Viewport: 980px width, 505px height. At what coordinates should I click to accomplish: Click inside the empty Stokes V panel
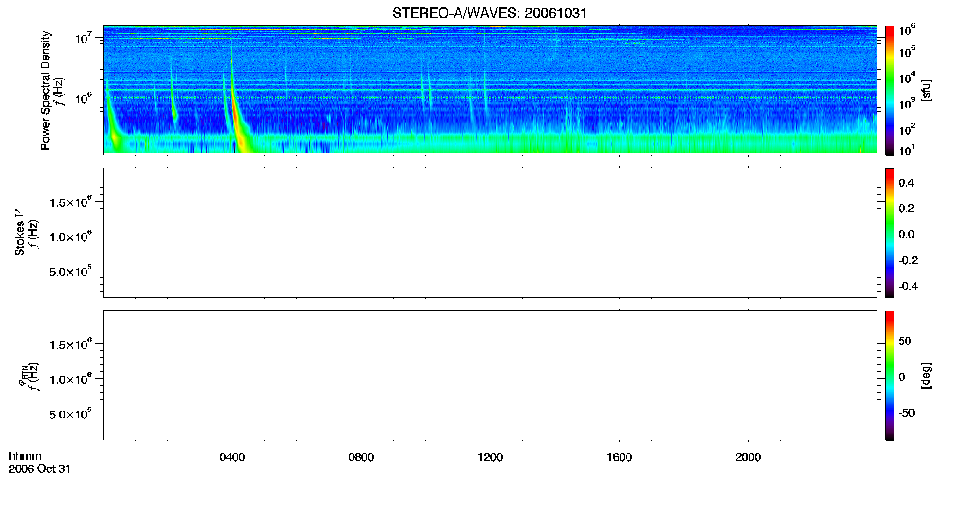(x=490, y=233)
